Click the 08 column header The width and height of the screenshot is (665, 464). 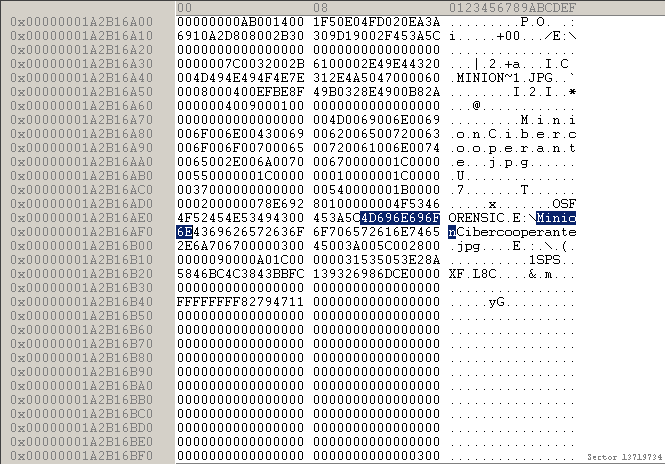pos(320,7)
